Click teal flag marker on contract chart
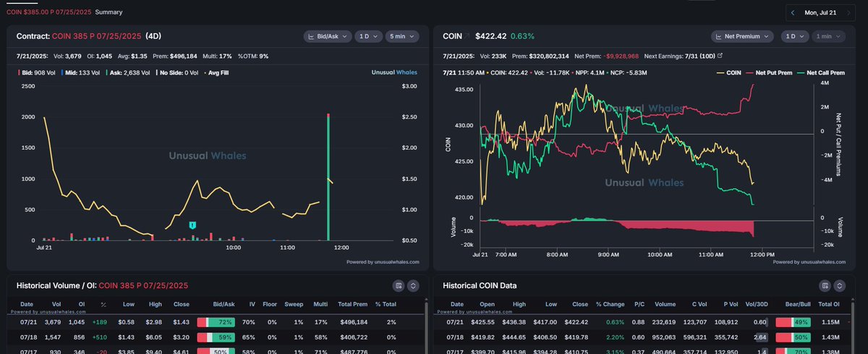868x354 pixels. pos(192,225)
